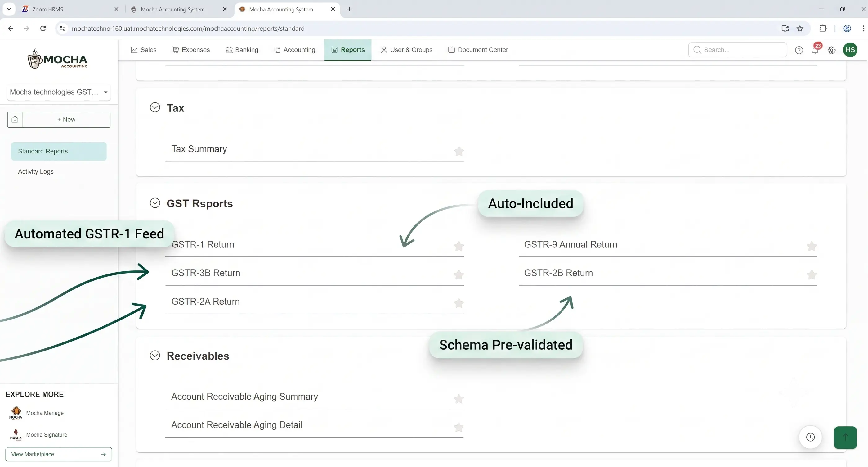Open notifications bell with 23 badge
Screen dimensions: 868x467
coord(815,50)
